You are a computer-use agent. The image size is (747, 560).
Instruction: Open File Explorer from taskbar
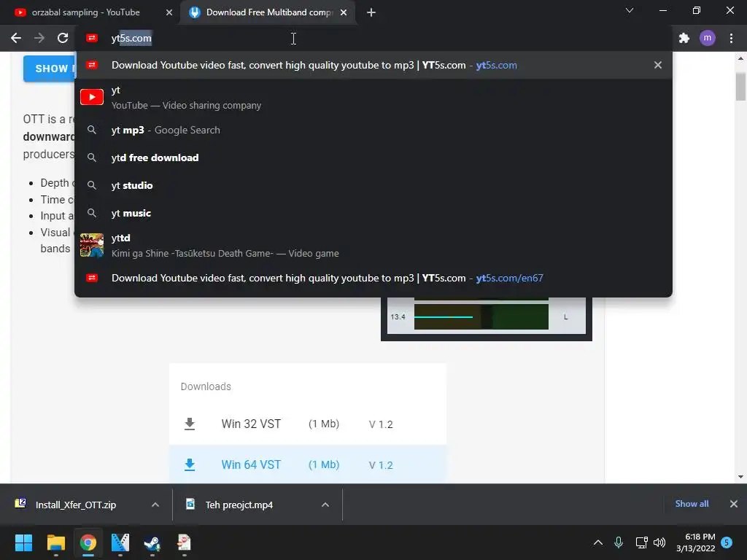click(55, 542)
